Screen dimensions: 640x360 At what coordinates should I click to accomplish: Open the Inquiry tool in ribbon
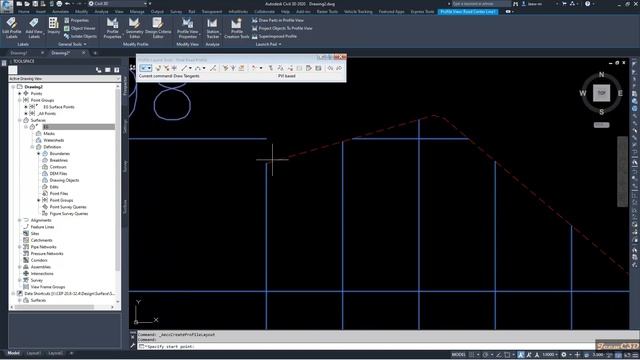tap(53, 25)
